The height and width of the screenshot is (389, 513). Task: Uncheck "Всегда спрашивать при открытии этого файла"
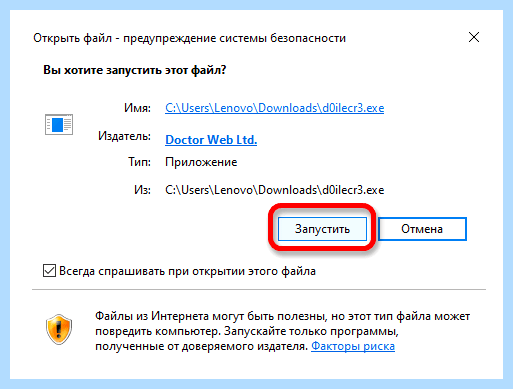49,271
